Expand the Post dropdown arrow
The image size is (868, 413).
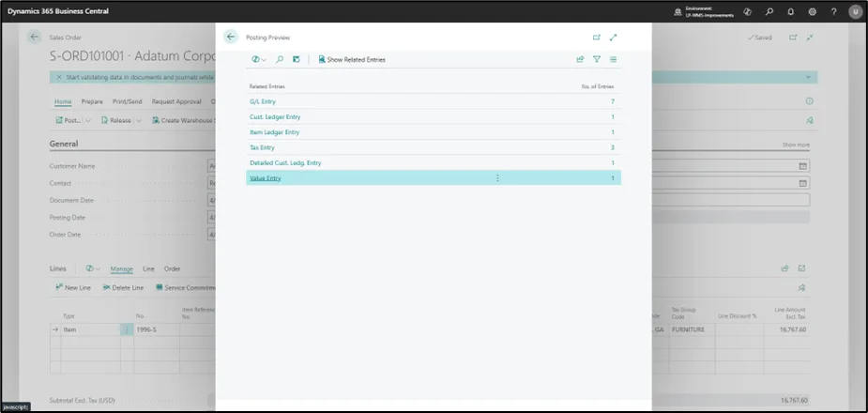(x=88, y=120)
